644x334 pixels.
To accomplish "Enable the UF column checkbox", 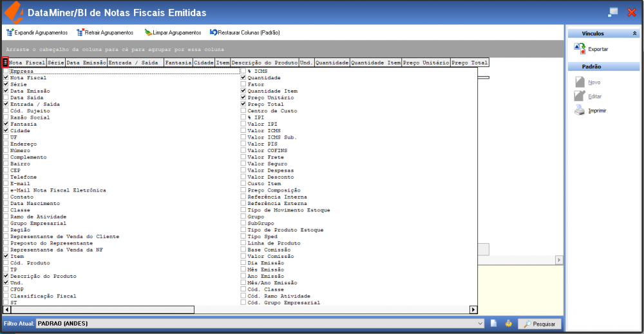I will pyautogui.click(x=6, y=137).
